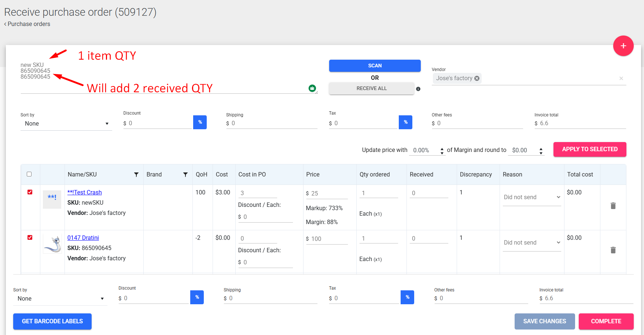Screen dimensions: 644x335
Task: Toggle top Tax percent button
Action: (x=405, y=122)
